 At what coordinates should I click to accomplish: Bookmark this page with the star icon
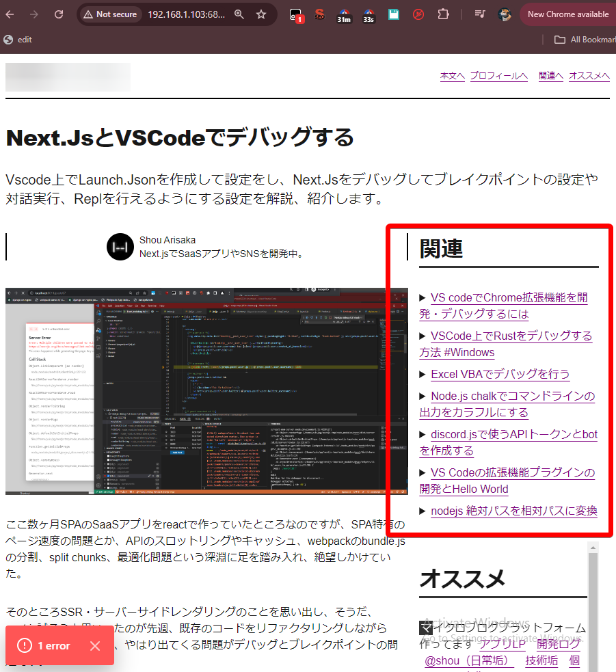tap(260, 14)
